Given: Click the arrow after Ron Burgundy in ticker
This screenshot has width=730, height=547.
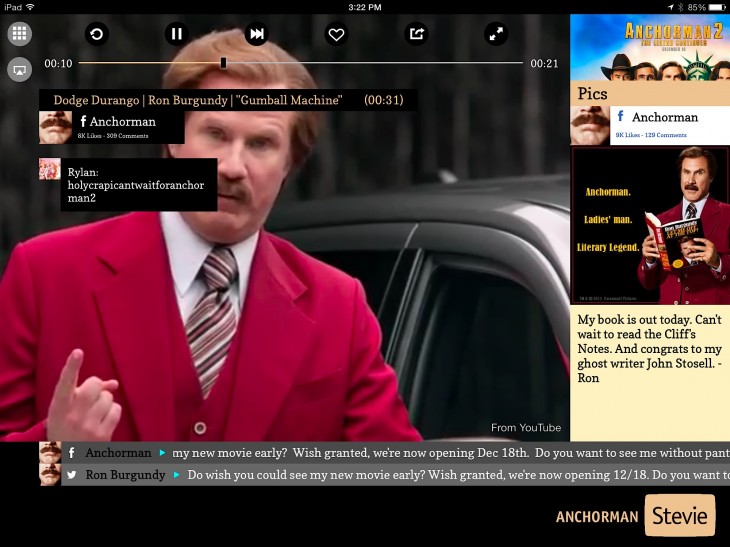Looking at the screenshot, I should pos(176,475).
